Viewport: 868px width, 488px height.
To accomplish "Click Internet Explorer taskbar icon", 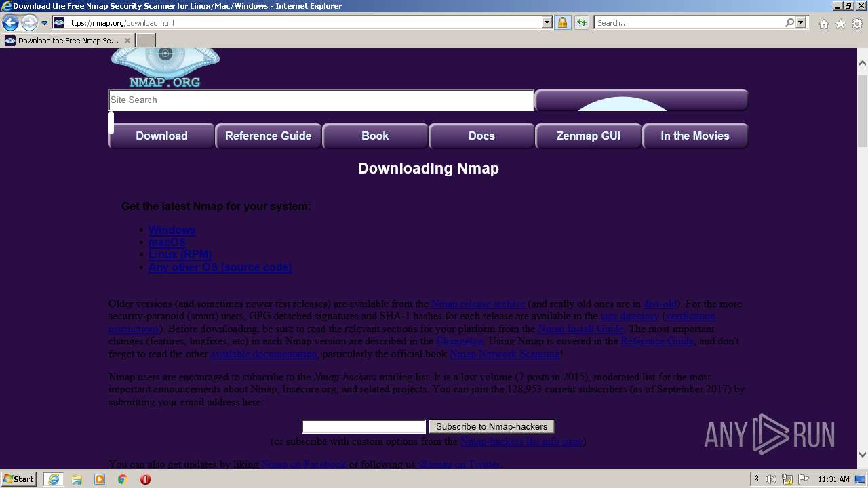I will (53, 479).
